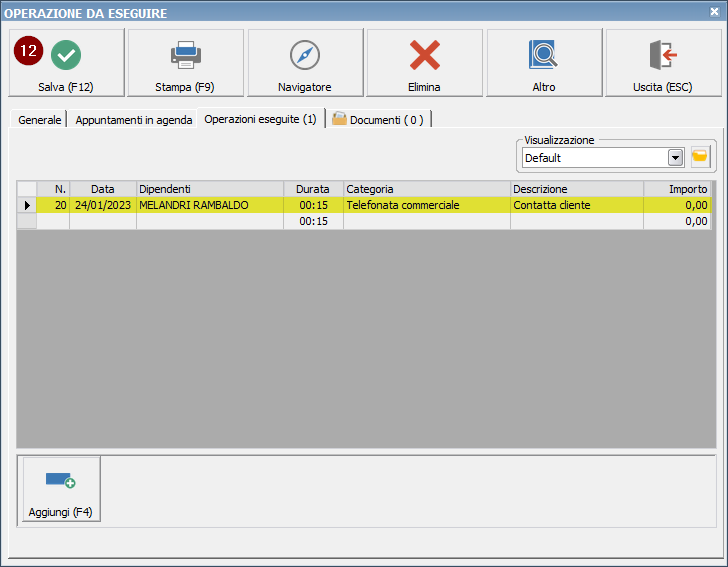
Task: Sort by the Categoria column header
Action: coord(426,189)
